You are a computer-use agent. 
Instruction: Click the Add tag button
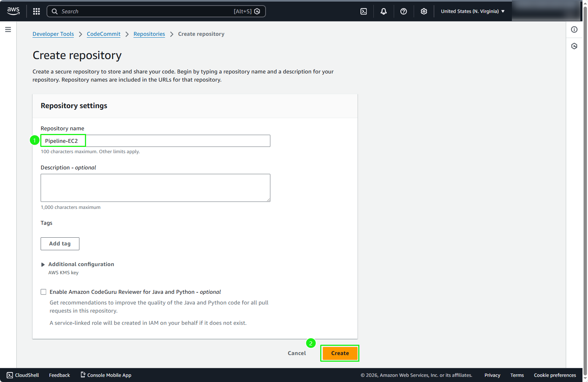point(60,244)
